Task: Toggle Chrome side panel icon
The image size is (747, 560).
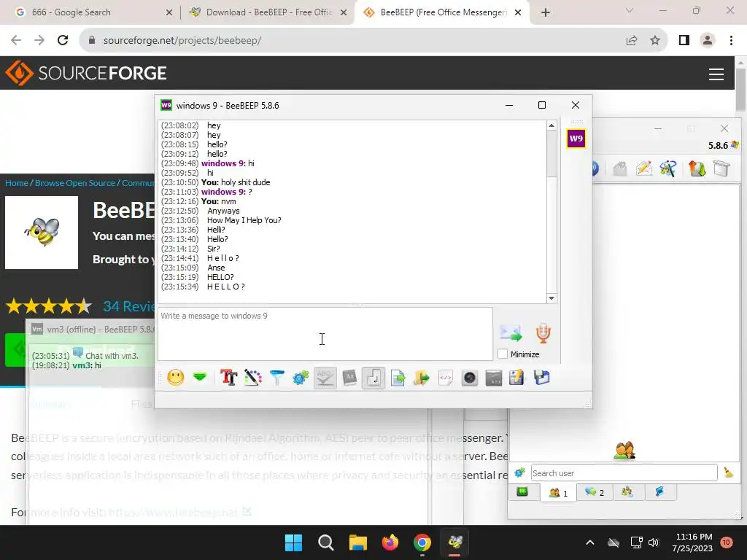Action: tap(684, 41)
